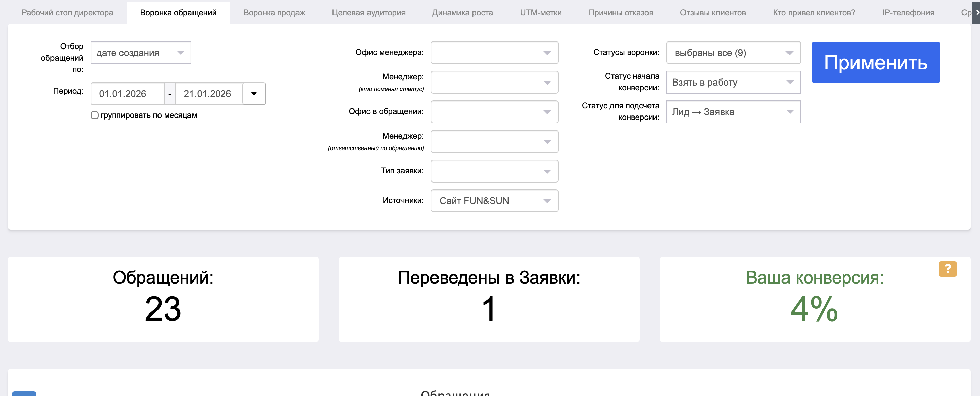980x396 pixels.
Task: Switch to the 'Воронка продаж' tab
Action: [x=274, y=12]
